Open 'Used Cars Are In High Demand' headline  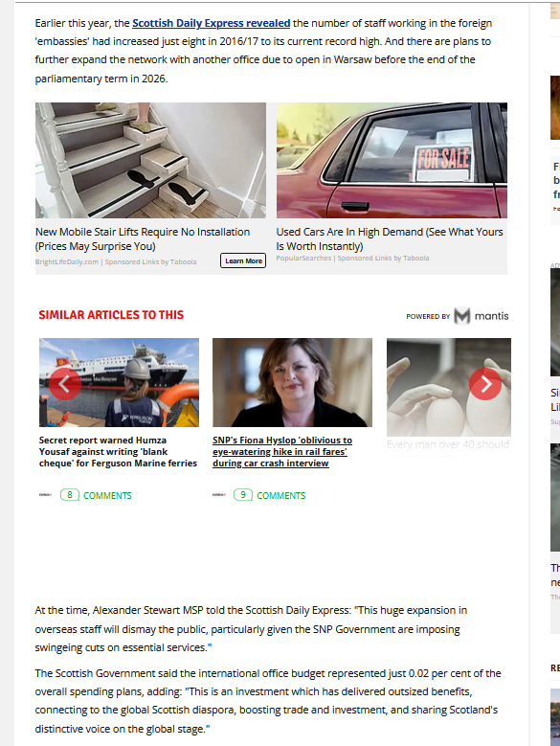pyautogui.click(x=390, y=238)
